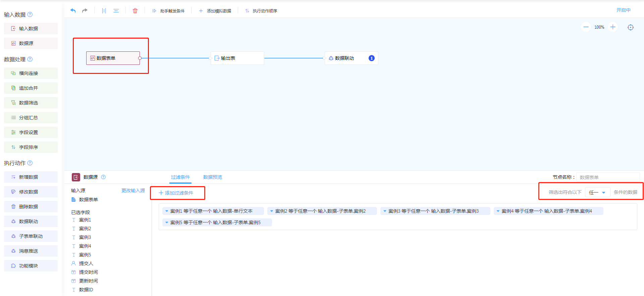Click 添加过滤条件 button
The width and height of the screenshot is (644, 296).
(x=176, y=193)
